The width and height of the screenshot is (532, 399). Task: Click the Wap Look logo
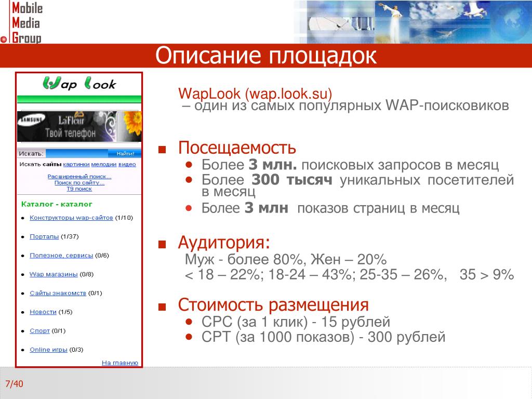pyautogui.click(x=79, y=83)
